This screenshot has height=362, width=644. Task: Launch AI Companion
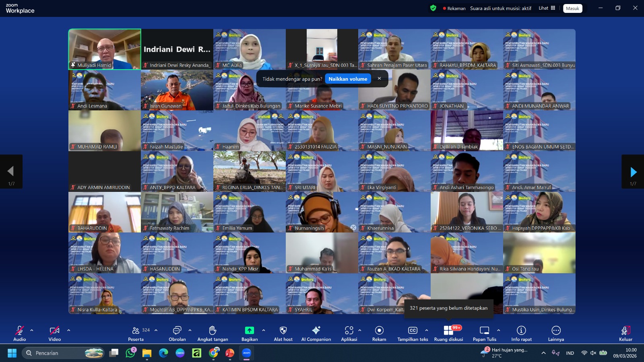[316, 333]
